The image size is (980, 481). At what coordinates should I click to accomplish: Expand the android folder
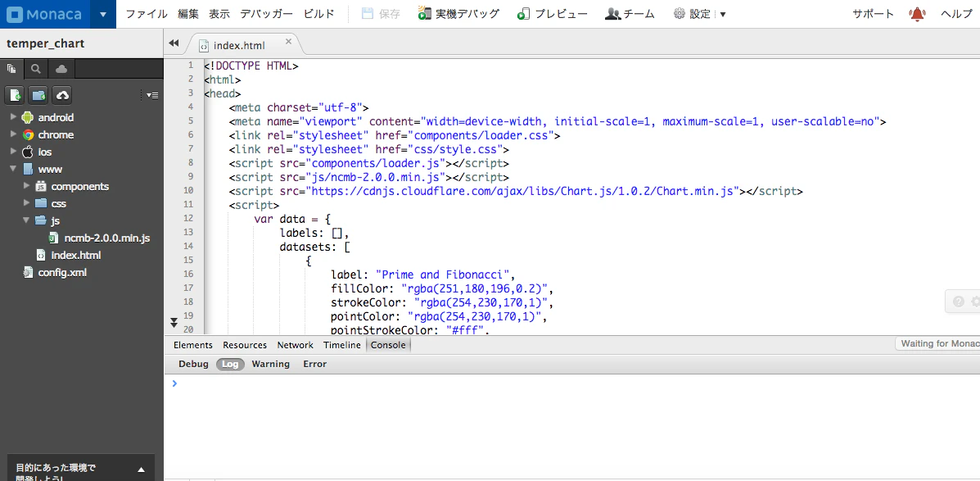(13, 117)
